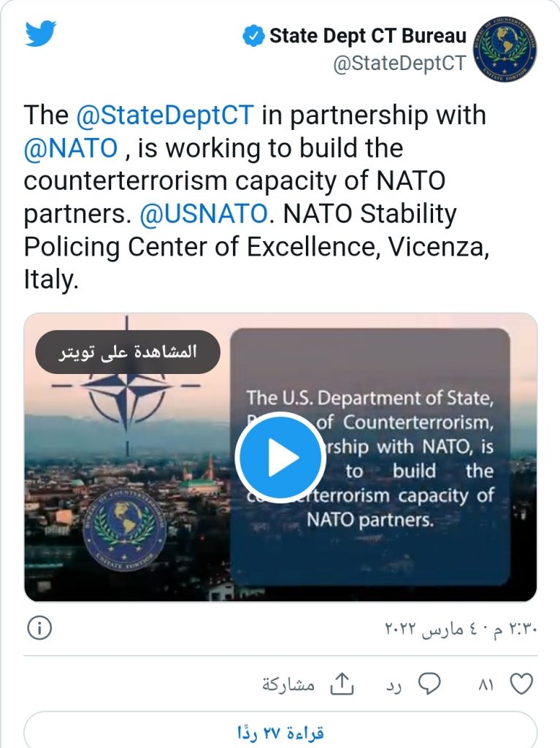Click the 'مشاركة' share label
The image size is (560, 748).
pyautogui.click(x=288, y=685)
